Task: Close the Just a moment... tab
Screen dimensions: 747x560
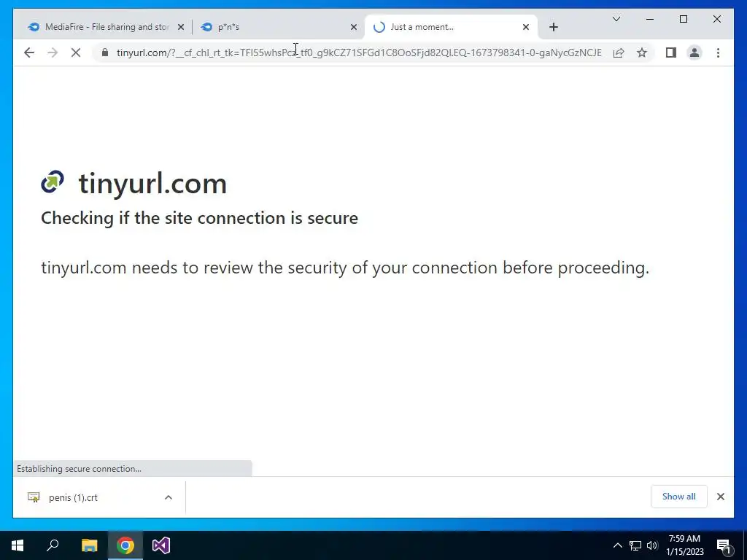Action: [x=525, y=27]
